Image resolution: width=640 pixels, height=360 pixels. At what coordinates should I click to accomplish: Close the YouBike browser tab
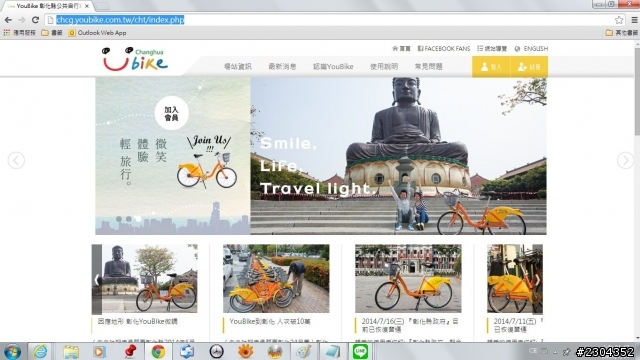[87, 6]
